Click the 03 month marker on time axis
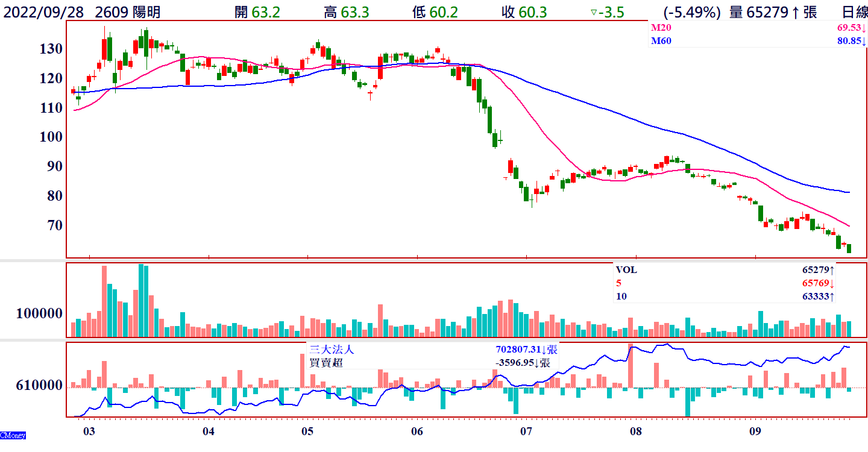Screen dimensions: 868x452 pyautogui.click(x=89, y=432)
